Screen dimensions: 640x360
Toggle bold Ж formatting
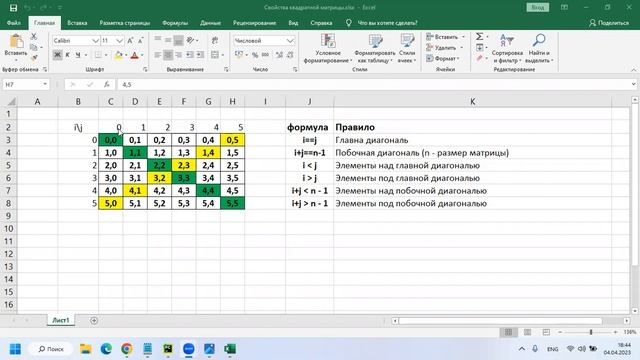click(57, 55)
